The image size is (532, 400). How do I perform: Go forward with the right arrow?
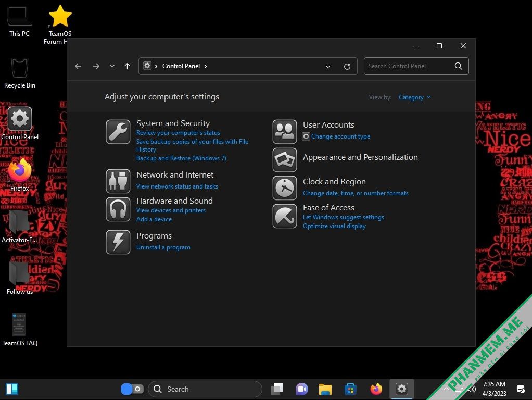[x=96, y=66]
